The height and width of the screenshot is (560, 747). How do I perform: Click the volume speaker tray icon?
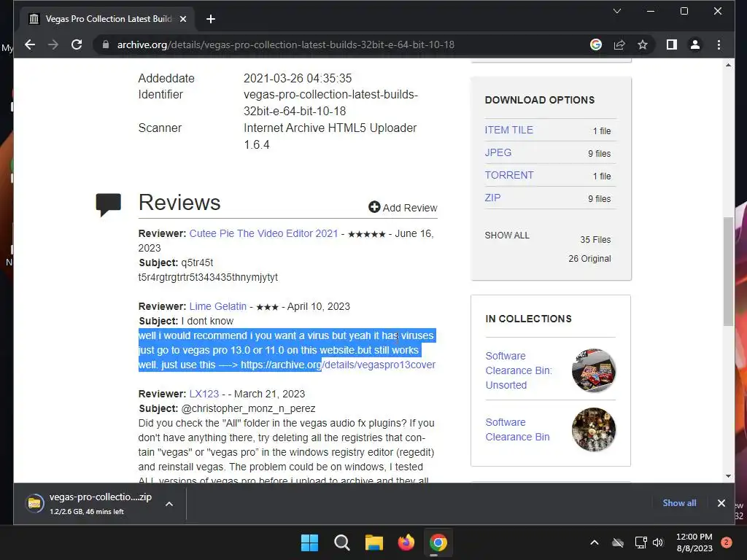point(658,542)
